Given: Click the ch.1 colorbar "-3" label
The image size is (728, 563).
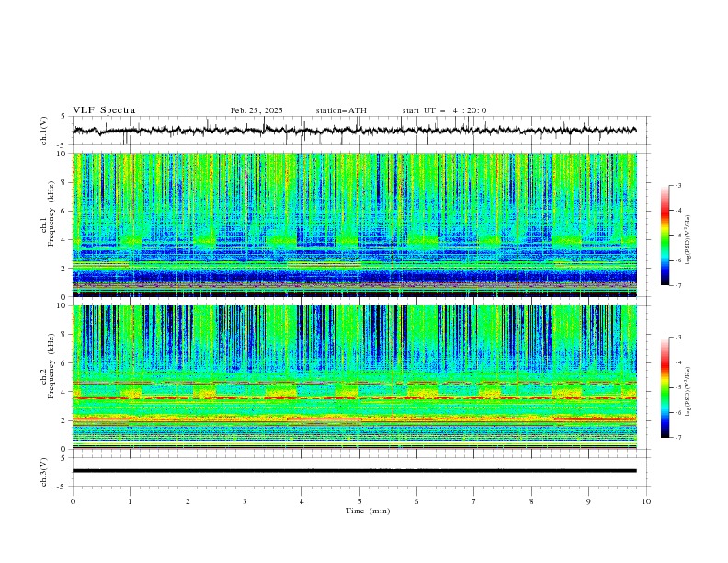Looking at the screenshot, I should click(678, 185).
